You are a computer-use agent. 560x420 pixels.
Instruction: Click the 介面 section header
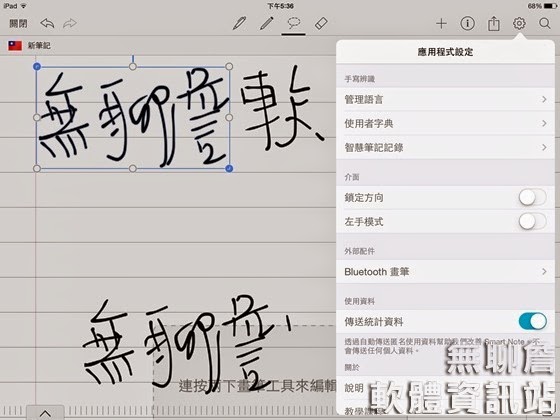[352, 177]
